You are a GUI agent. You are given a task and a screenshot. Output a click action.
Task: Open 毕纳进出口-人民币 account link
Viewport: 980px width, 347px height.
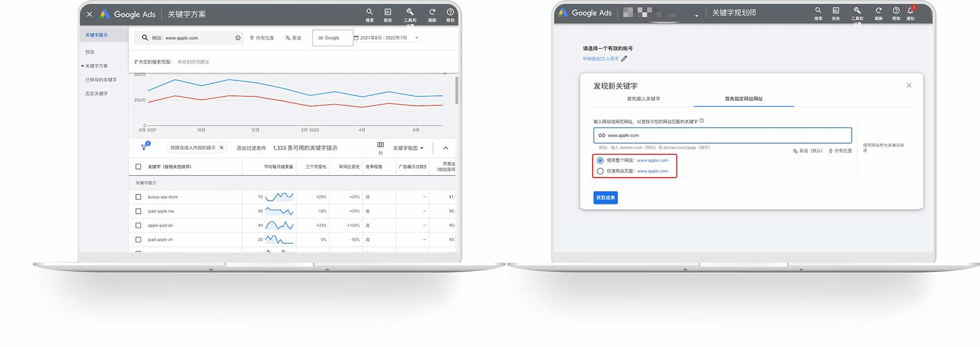tap(601, 58)
